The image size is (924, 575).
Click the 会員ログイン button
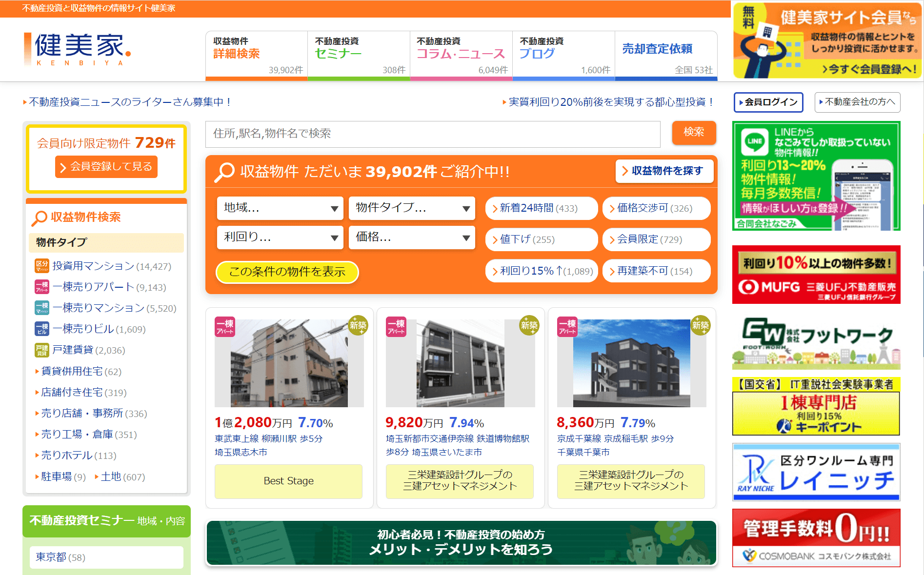[x=768, y=102]
